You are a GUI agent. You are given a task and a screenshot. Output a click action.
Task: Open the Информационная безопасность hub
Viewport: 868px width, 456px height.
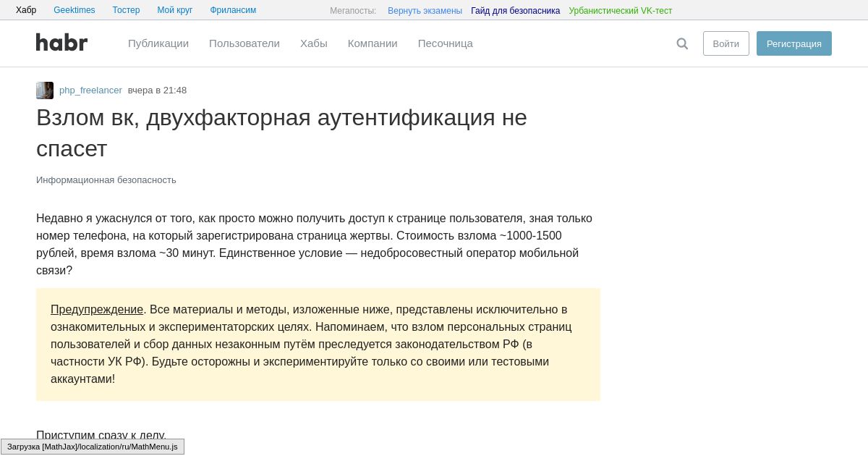click(106, 180)
